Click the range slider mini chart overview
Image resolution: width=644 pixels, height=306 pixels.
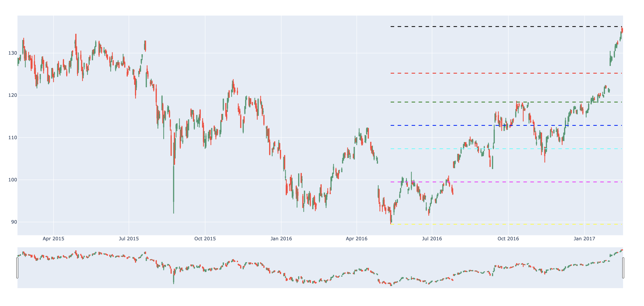point(320,268)
